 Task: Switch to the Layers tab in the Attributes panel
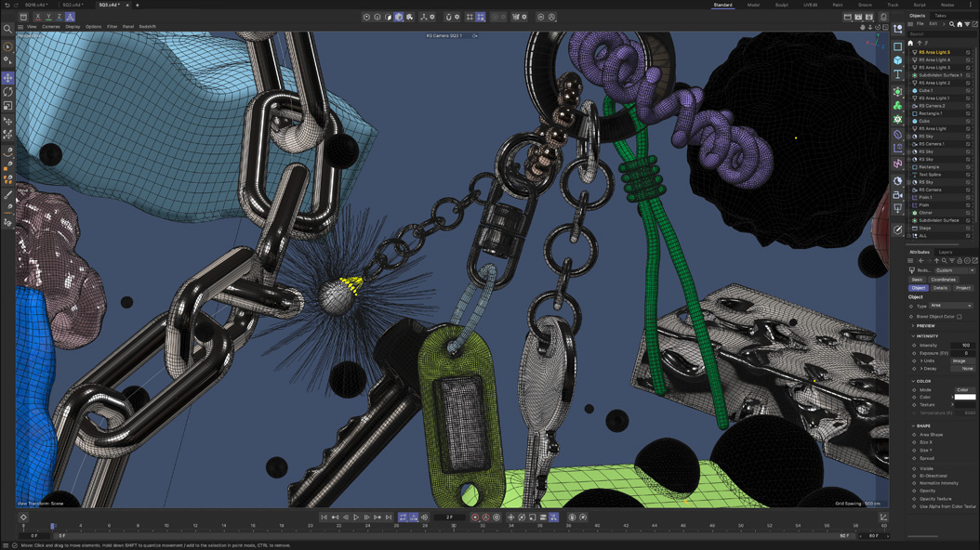coord(944,252)
